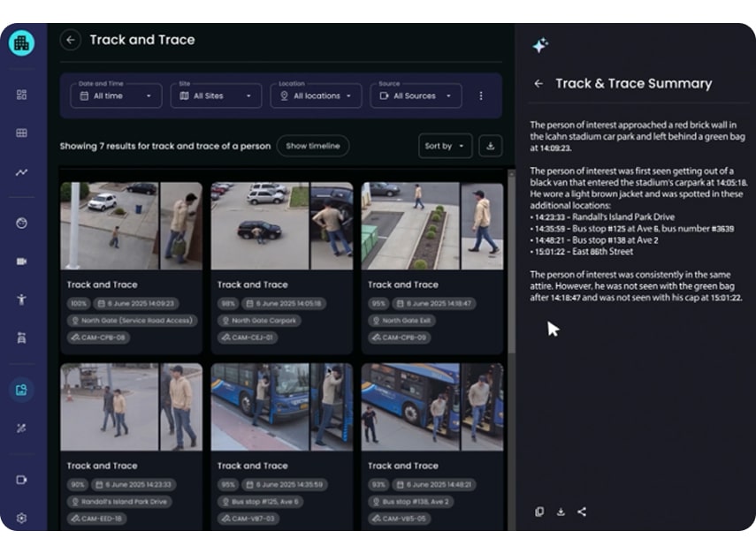Click the AI sparkle icon

pyautogui.click(x=540, y=45)
